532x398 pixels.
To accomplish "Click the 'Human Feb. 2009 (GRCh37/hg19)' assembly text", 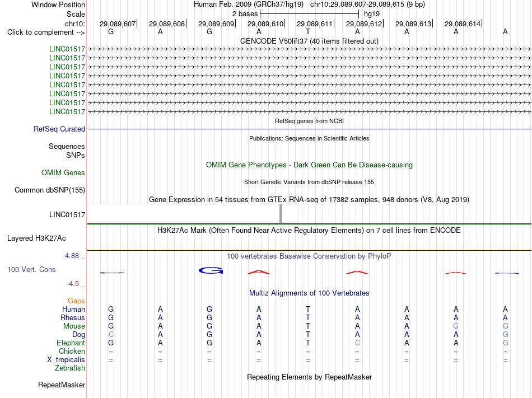I will [x=248, y=4].
